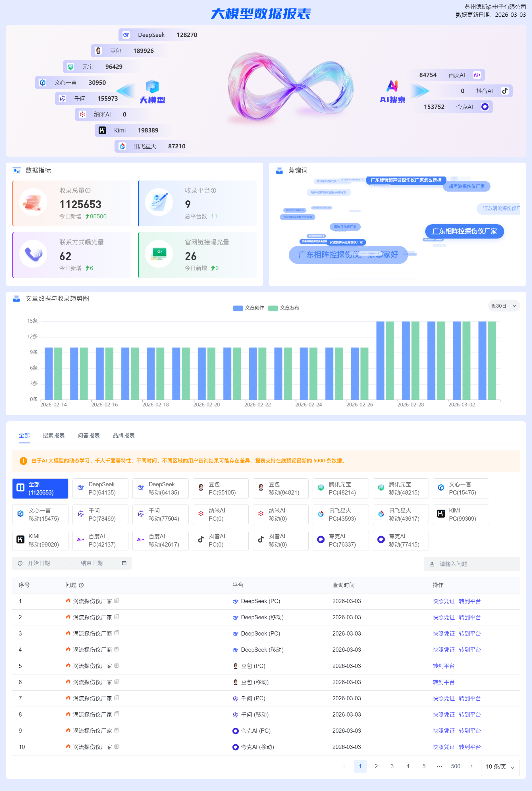Open 快照凭证 for row 9
The image size is (532, 791).
[443, 730]
